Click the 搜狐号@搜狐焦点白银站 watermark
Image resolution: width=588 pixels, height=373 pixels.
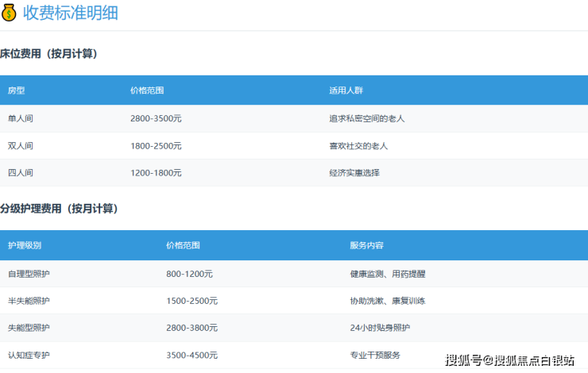pos(509,360)
